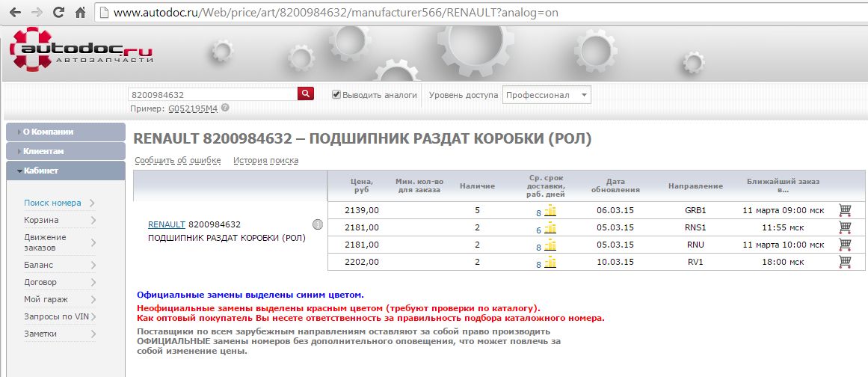Click direction cell RNU
This screenshot has height=377, width=868.
click(695, 245)
